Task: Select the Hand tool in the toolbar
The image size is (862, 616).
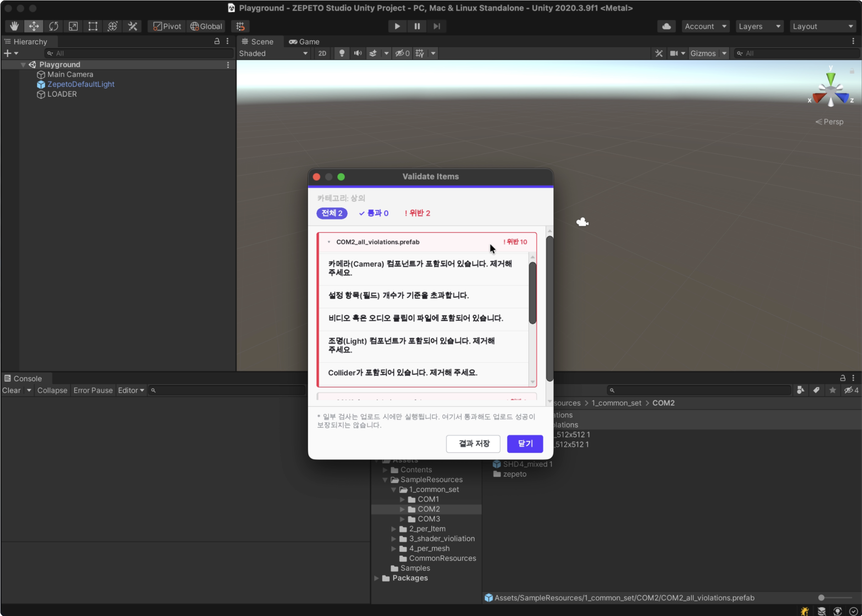Action: (x=14, y=26)
